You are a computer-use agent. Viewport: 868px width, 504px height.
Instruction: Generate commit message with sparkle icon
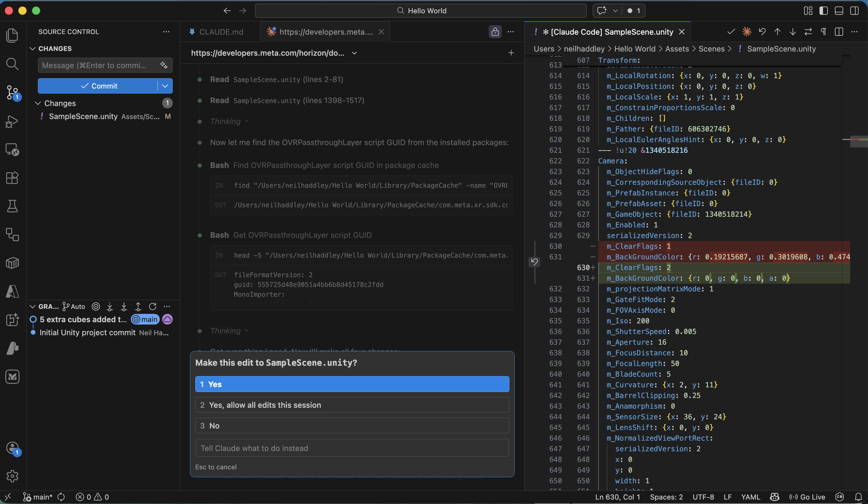point(164,65)
